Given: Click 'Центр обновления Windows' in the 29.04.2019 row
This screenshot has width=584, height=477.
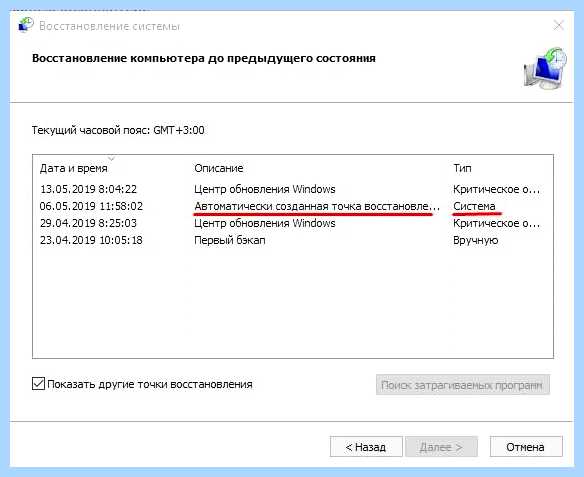Looking at the screenshot, I should [265, 223].
